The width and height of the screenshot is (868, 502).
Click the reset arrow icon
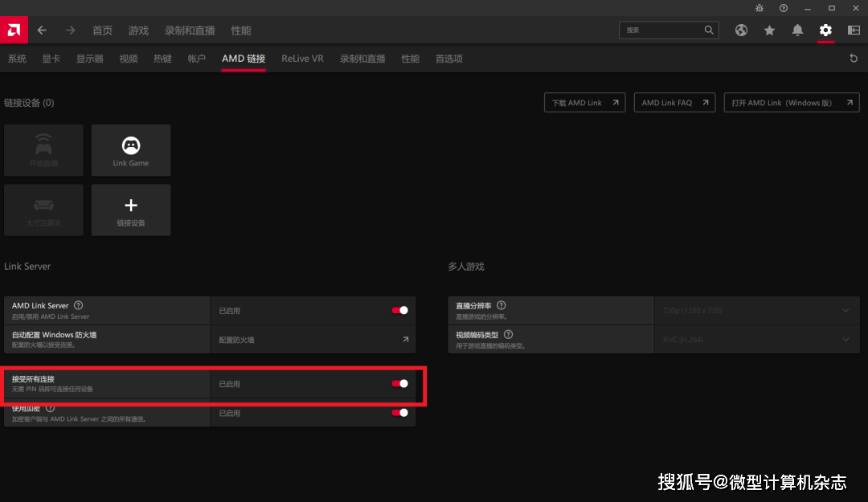coord(854,58)
